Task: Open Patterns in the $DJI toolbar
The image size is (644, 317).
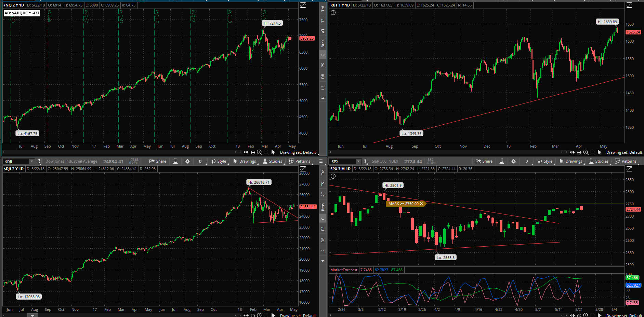Action: click(x=300, y=161)
